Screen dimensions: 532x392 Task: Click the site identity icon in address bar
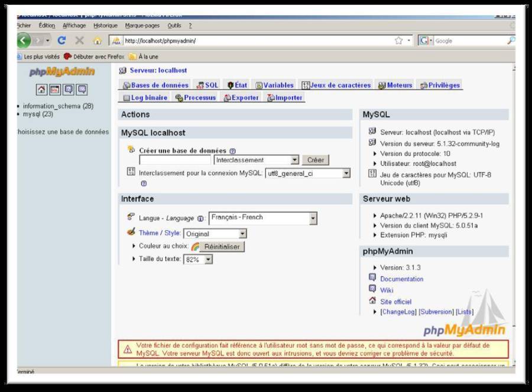[x=116, y=41]
